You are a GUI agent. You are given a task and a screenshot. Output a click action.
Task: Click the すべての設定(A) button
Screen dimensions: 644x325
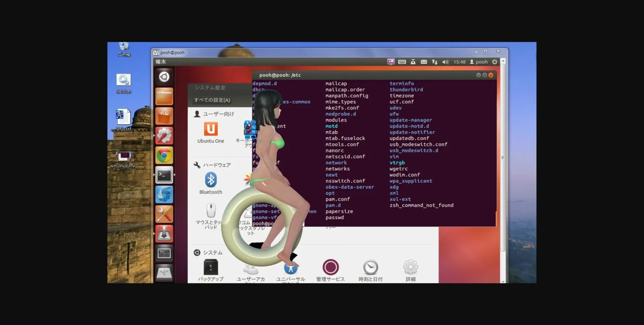point(212,100)
